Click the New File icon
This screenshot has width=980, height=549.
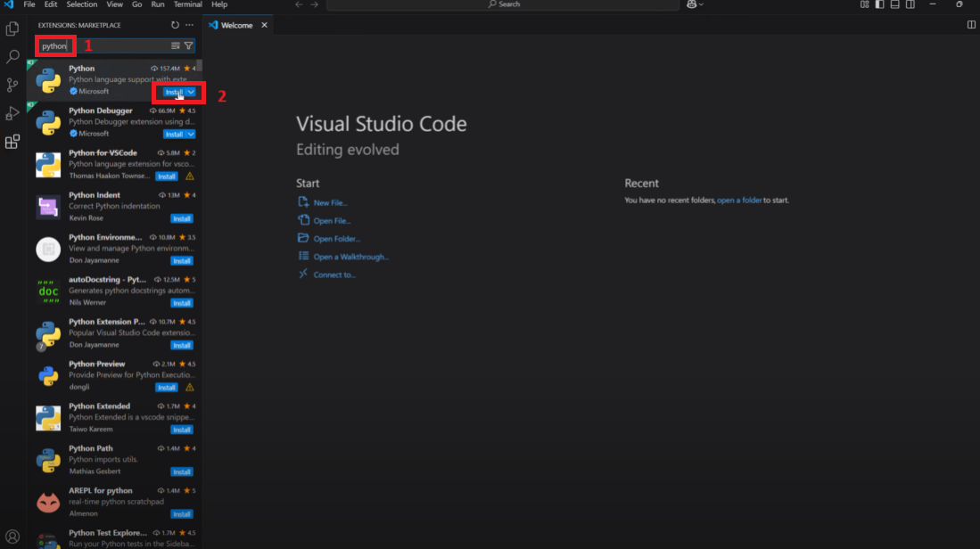(x=303, y=201)
